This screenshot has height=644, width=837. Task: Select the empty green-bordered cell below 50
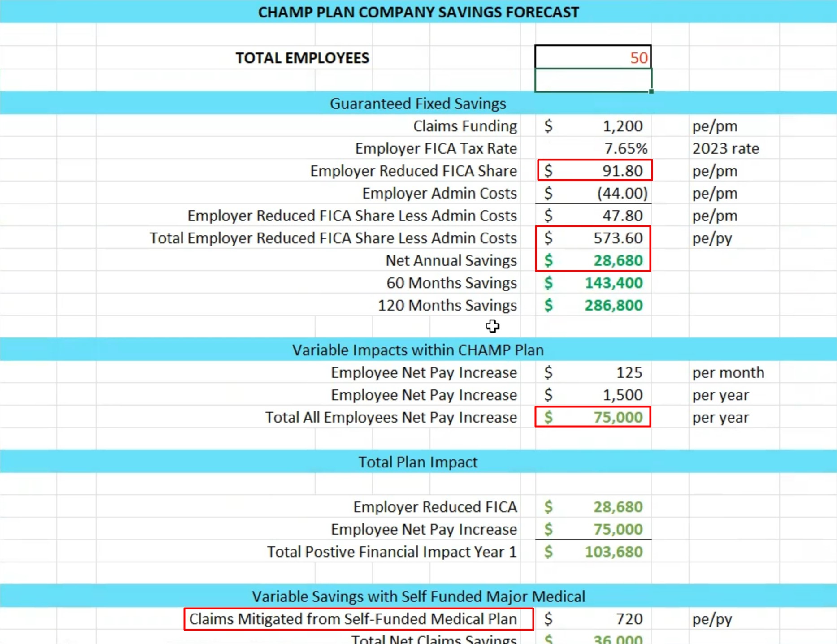tap(593, 80)
